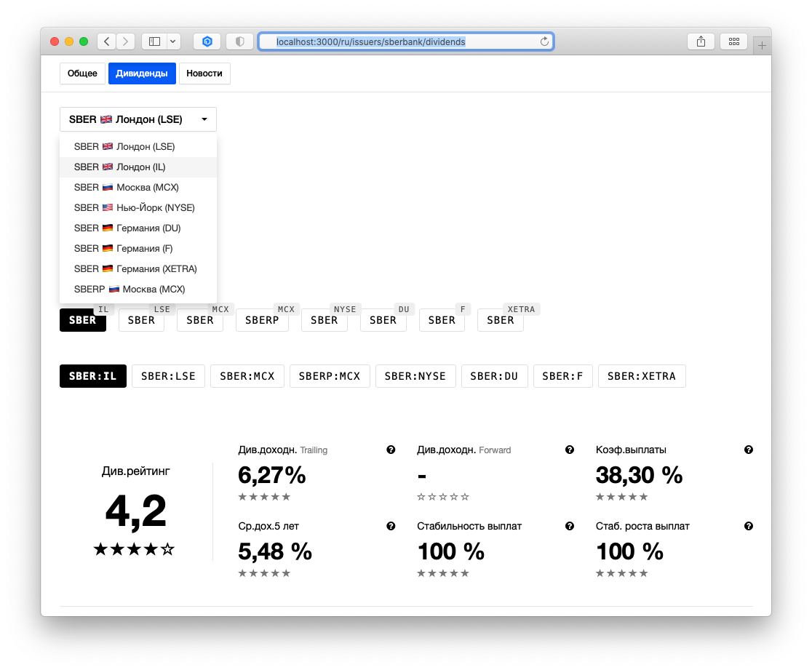Click the SBER:F ticker button
Viewport: 812px width, 670px height.
click(x=562, y=376)
